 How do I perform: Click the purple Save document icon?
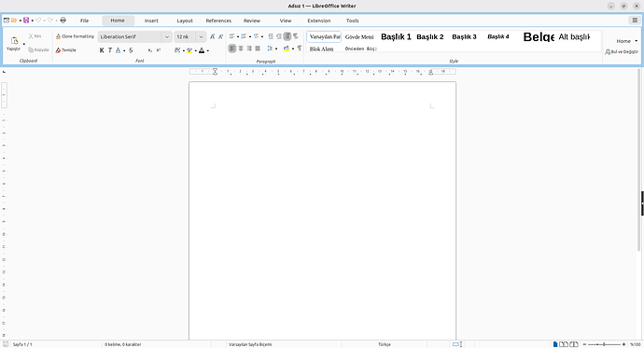26,21
